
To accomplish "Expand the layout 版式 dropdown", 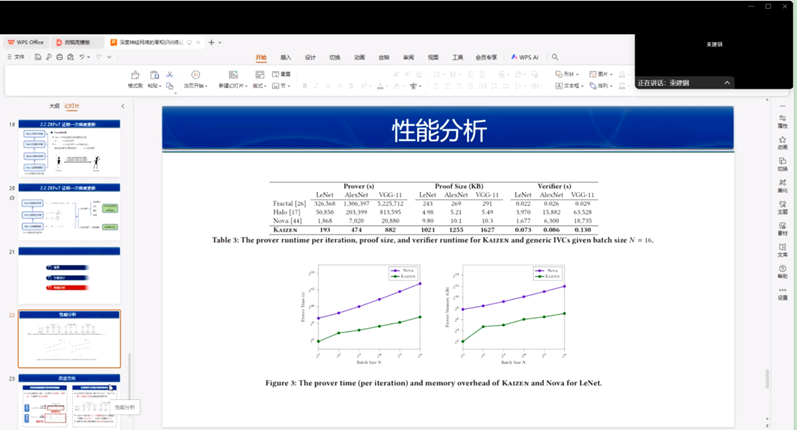I will (259, 86).
